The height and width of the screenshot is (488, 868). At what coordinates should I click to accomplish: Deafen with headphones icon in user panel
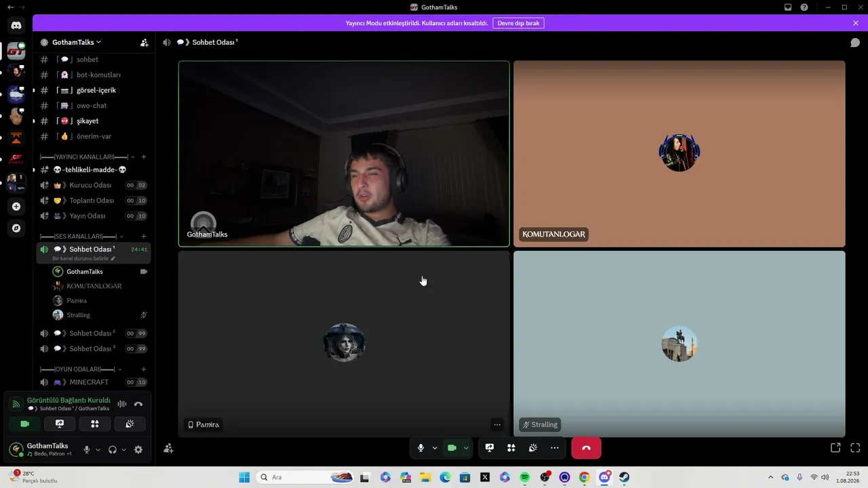click(x=113, y=449)
